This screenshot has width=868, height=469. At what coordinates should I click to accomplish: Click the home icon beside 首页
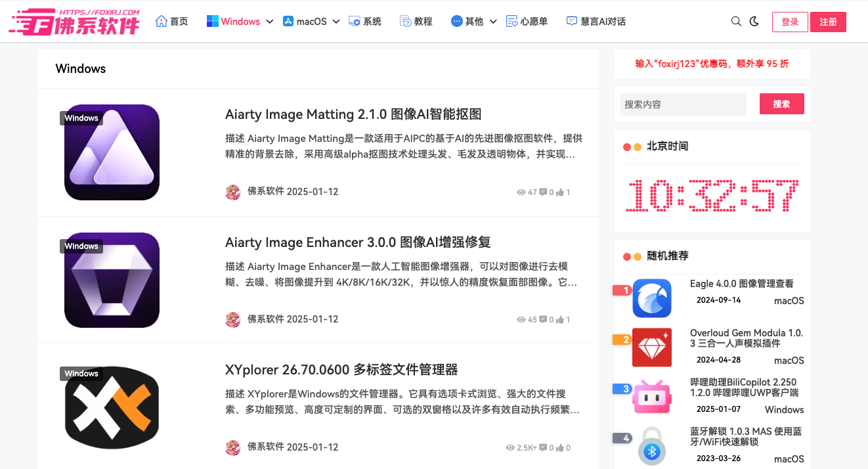[x=162, y=21]
